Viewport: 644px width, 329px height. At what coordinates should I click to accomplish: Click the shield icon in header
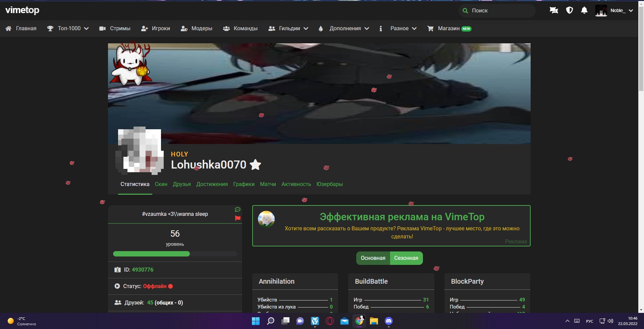tap(569, 10)
